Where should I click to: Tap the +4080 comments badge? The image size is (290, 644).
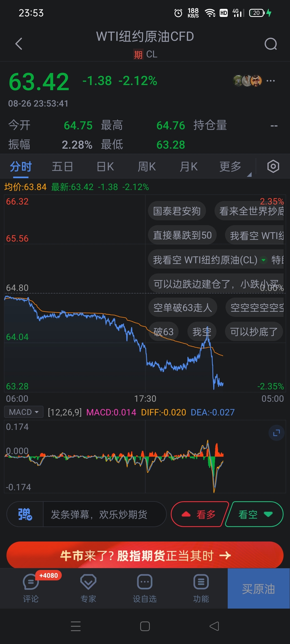point(48,575)
